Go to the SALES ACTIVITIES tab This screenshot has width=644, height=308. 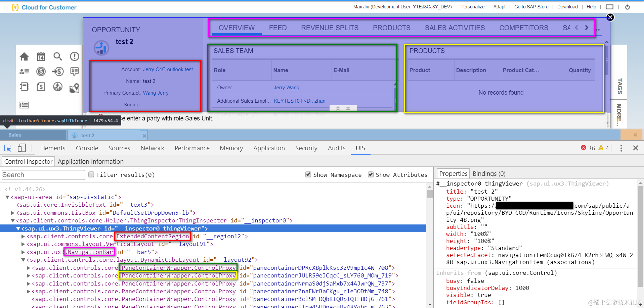pyautogui.click(x=455, y=28)
